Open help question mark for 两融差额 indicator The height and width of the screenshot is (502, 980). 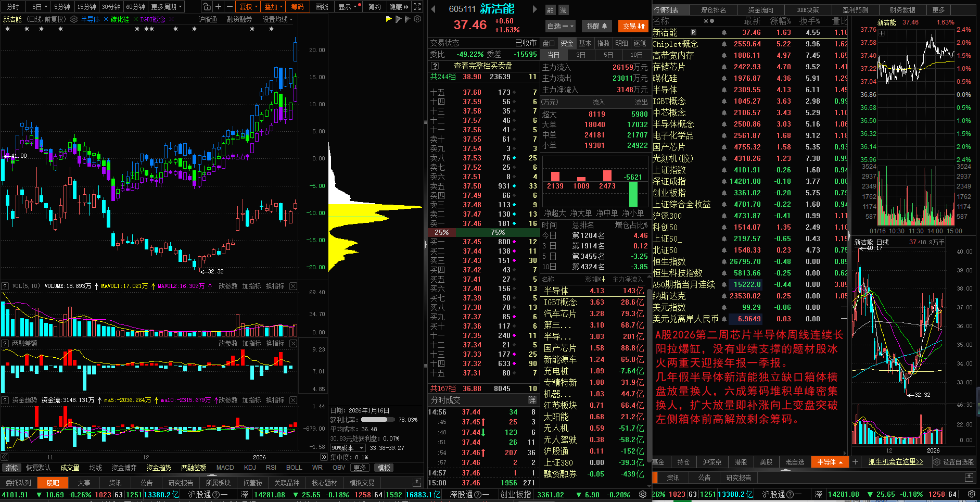[x=5, y=343]
